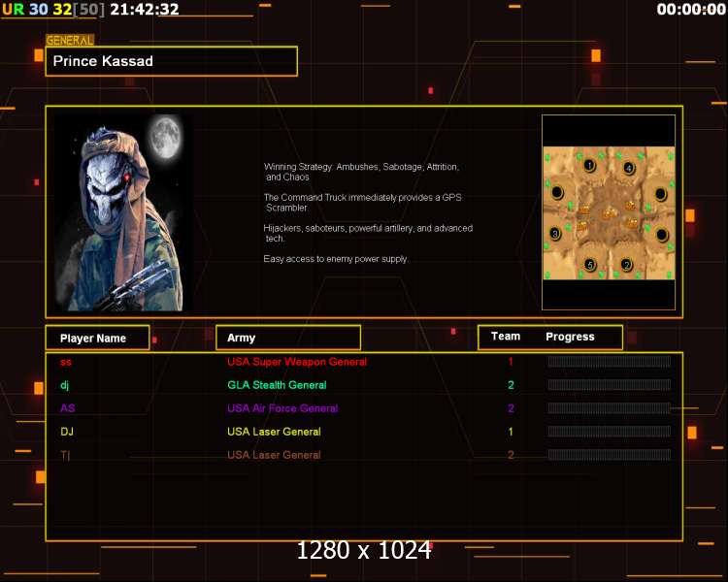Click USA Air Force General army entry

tap(282, 408)
